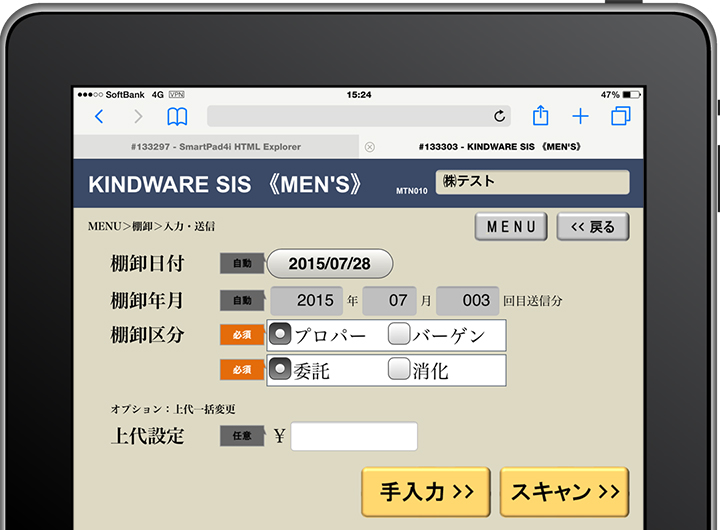Click the orange 必須 badge beside プロパー
This screenshot has height=530, width=720.
(242, 335)
